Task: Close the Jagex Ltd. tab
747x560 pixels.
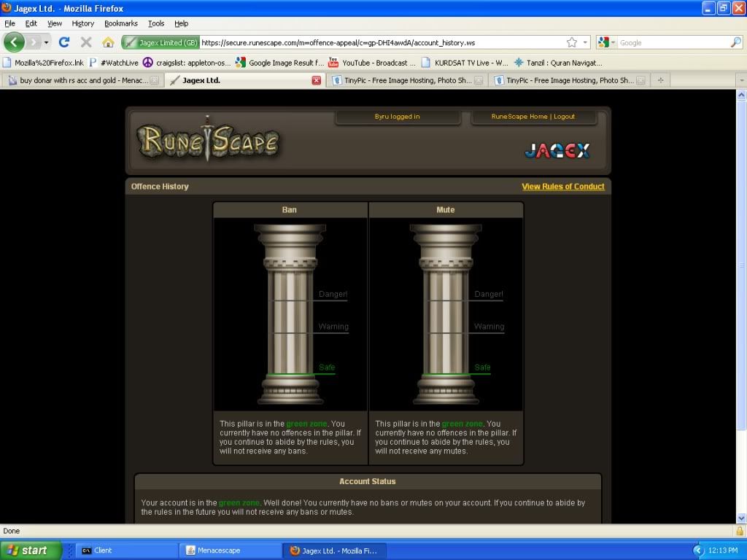Action: pos(317,80)
